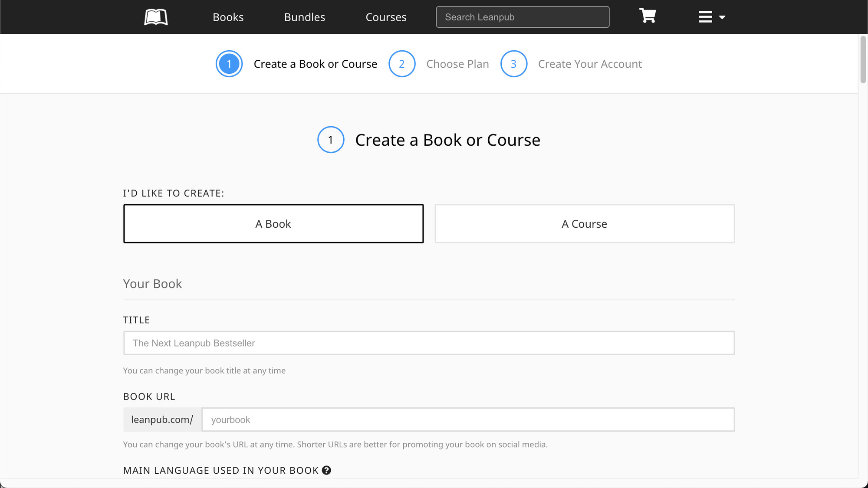This screenshot has width=868, height=488.
Task: Open Courses in the navigation bar
Action: [386, 17]
